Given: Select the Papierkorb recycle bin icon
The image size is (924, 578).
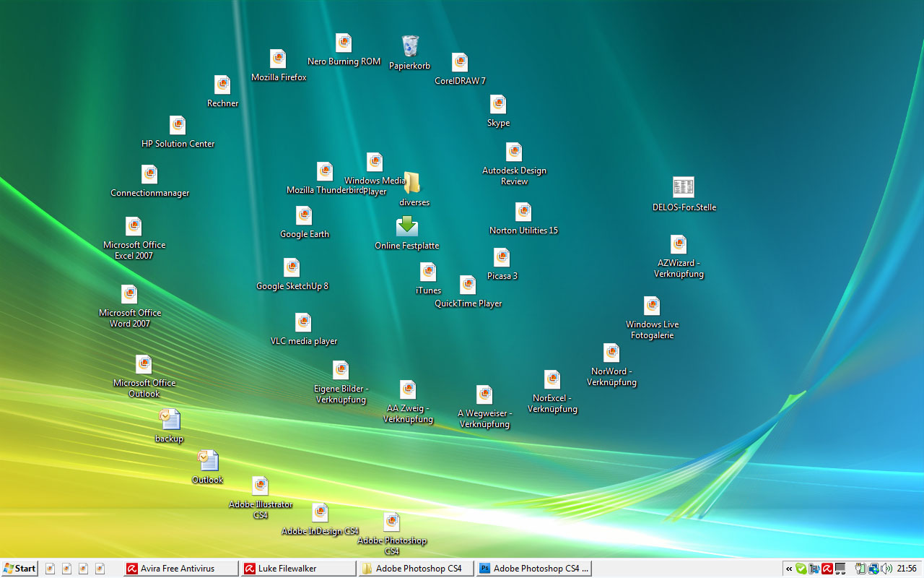Looking at the screenshot, I should [x=410, y=47].
